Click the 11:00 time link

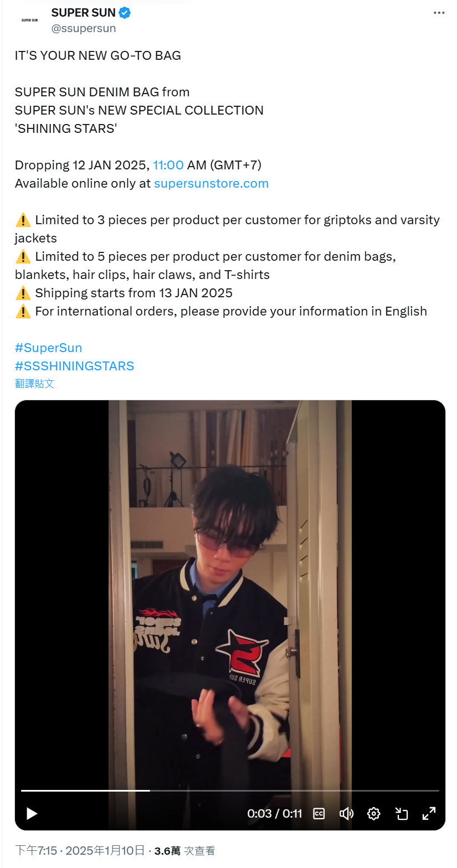168,165
